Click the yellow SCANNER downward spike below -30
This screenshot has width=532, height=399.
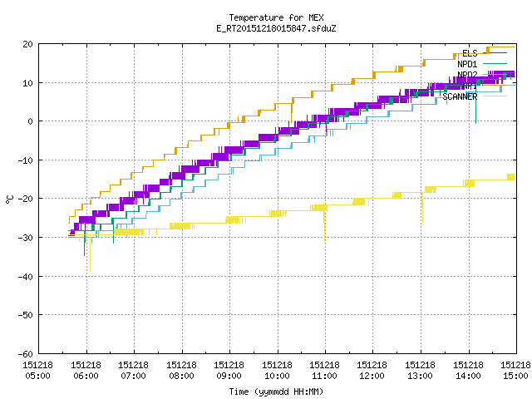tap(90, 254)
